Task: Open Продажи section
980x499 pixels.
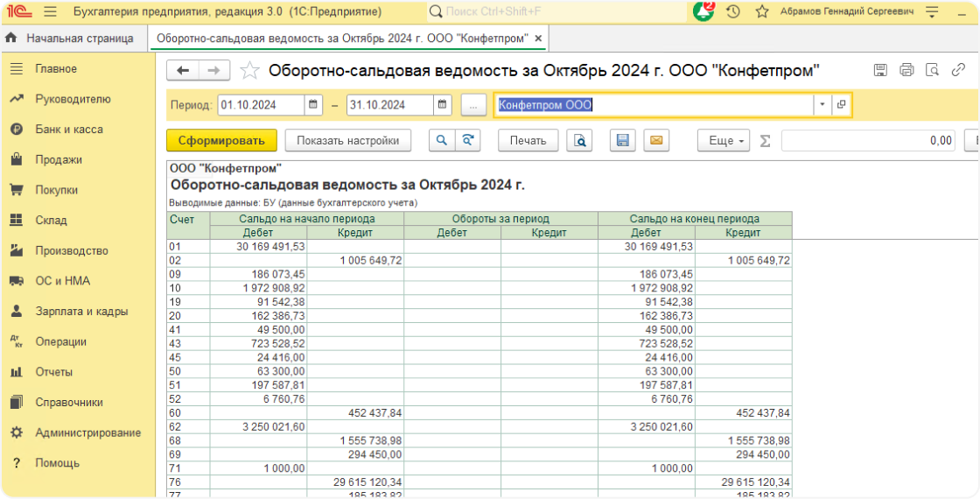Action: pyautogui.click(x=78, y=159)
